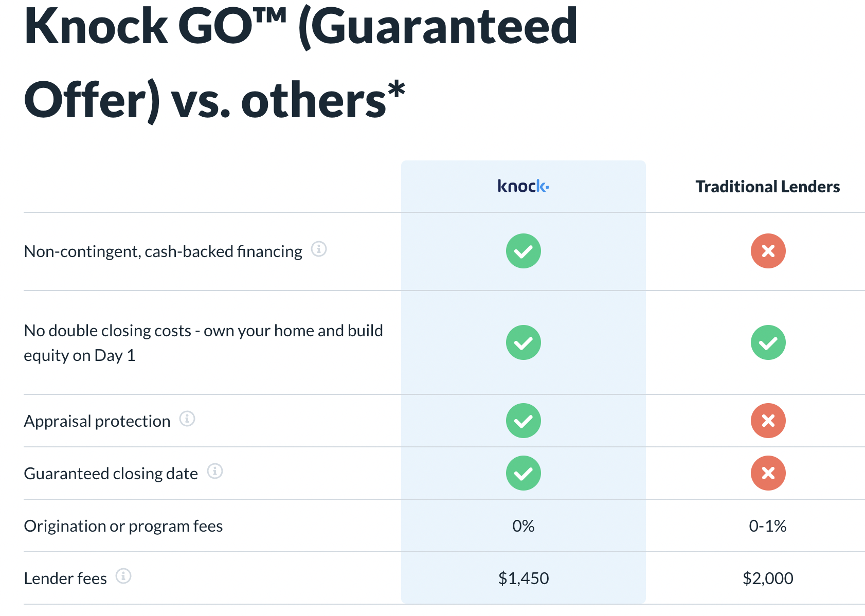This screenshot has height=616, width=865.
Task: Click Traditional Lenders red X for Appraisal protection
Action: (x=768, y=421)
